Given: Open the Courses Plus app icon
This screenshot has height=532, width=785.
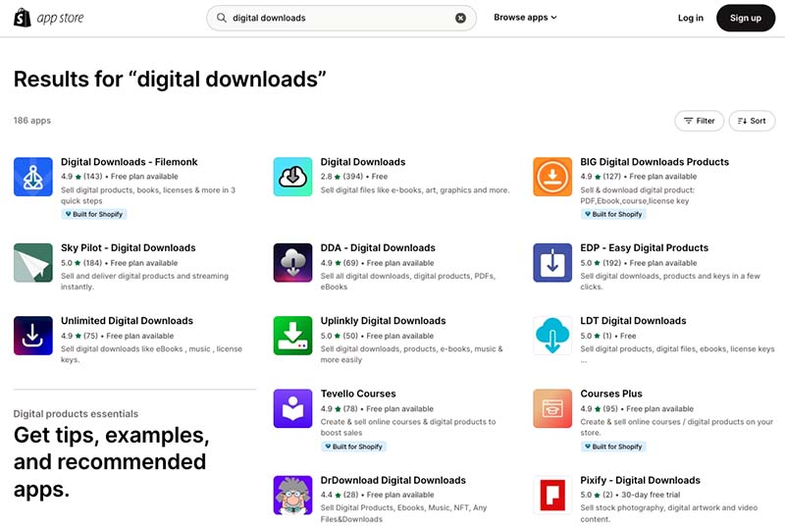Looking at the screenshot, I should coord(552,408).
